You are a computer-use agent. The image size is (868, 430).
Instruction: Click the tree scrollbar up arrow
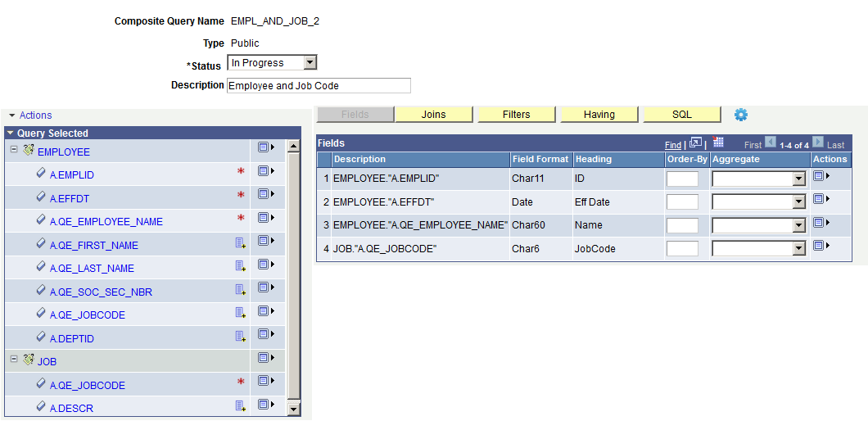coord(294,146)
